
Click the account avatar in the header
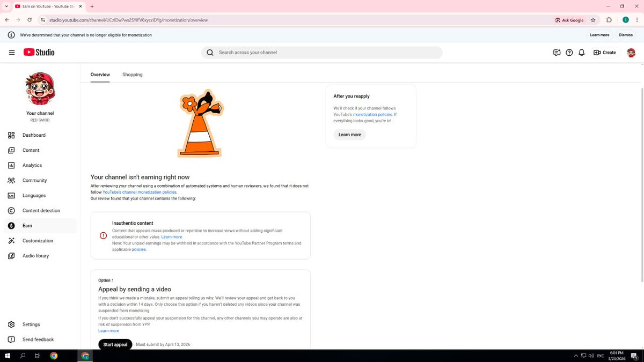point(631,53)
